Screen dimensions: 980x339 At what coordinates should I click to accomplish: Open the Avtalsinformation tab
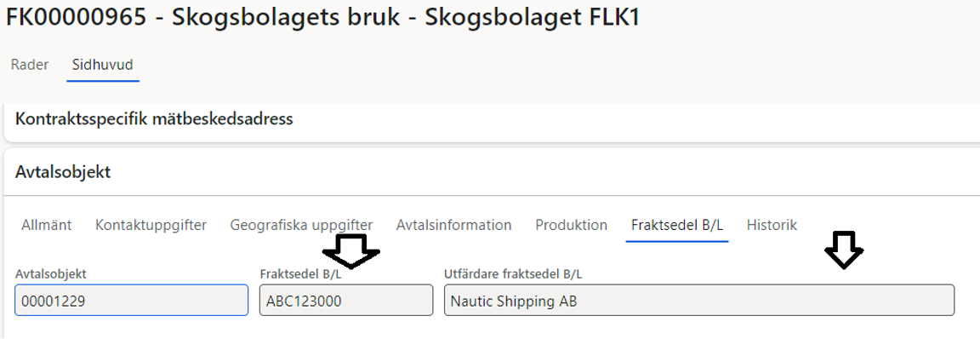click(x=453, y=225)
